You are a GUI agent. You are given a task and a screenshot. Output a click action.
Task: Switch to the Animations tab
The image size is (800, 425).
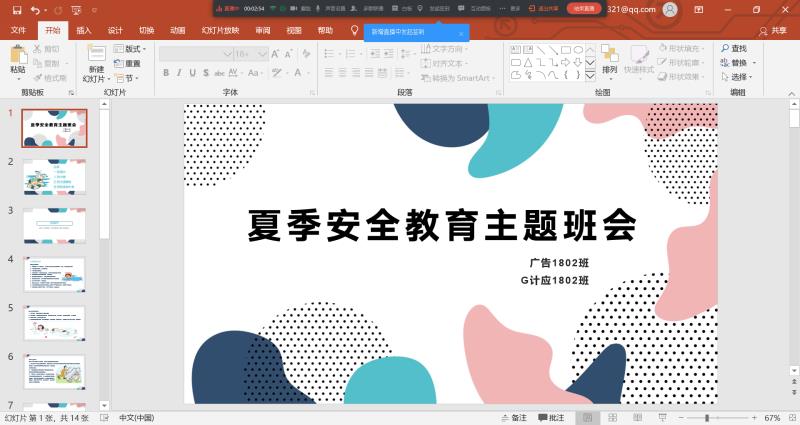coord(178,31)
